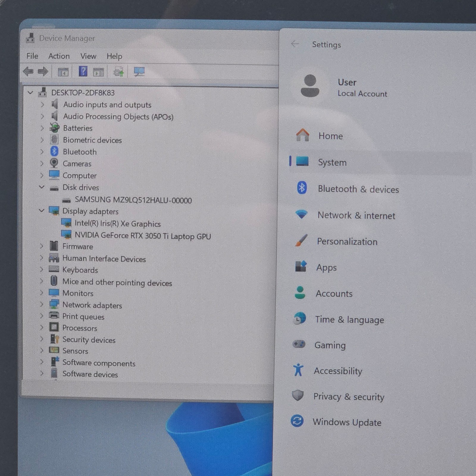476x476 pixels.
Task: Click the Network & internet Wi-Fi icon
Action: pyautogui.click(x=301, y=214)
